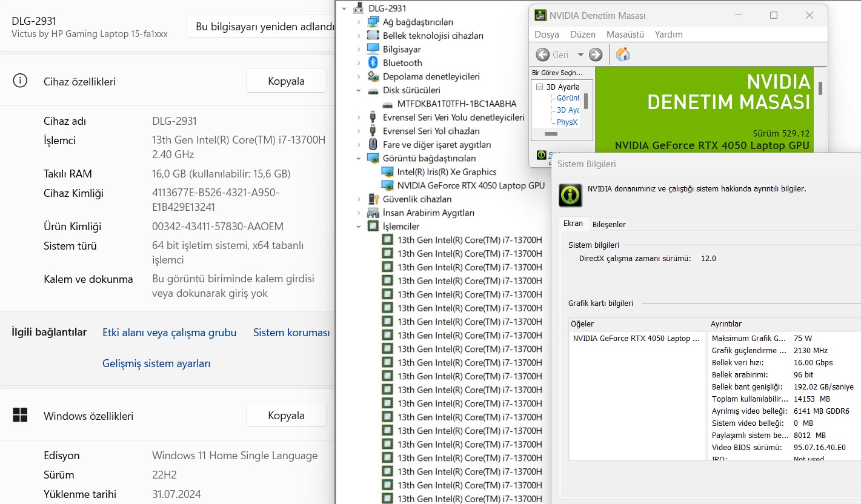This screenshot has width=861, height=504.
Task: Click Kopyala next to Windows özellikleri
Action: 286,415
